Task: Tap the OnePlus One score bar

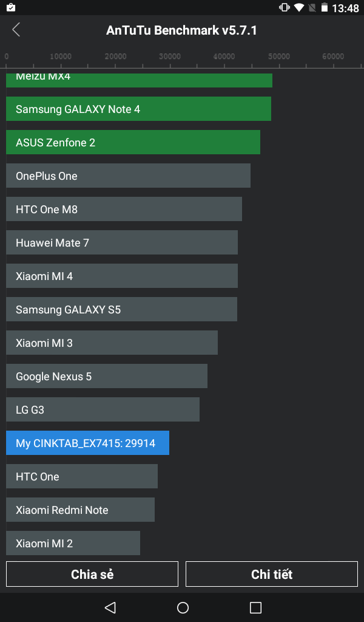Action: 128,176
